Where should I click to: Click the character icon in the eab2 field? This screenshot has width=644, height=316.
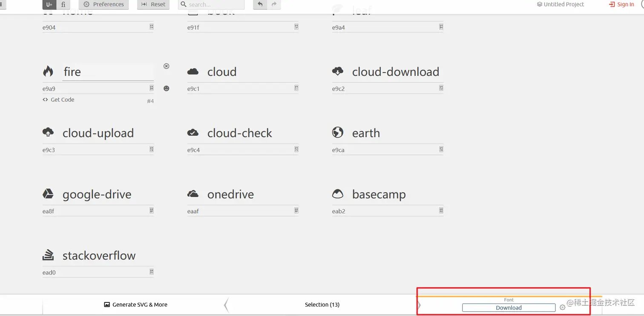pyautogui.click(x=441, y=210)
